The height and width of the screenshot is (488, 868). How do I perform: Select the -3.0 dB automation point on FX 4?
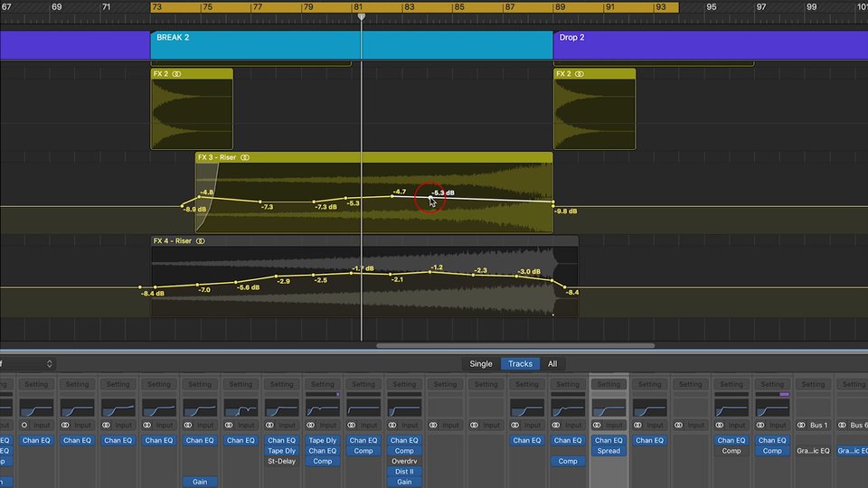(x=517, y=276)
